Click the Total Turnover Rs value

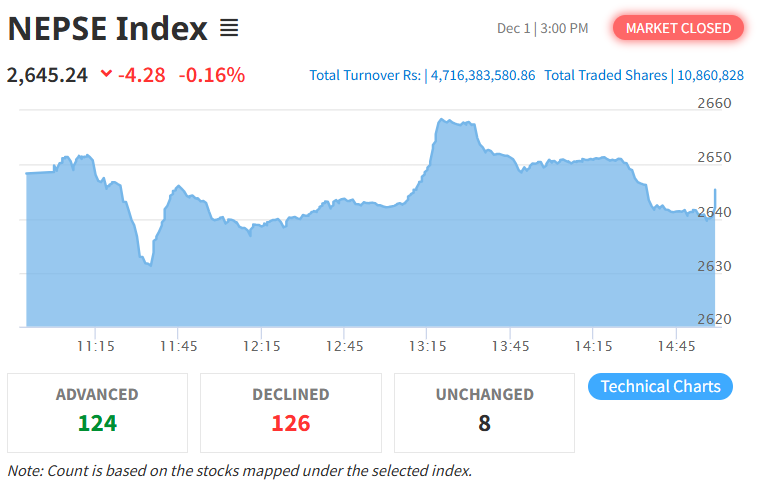pyautogui.click(x=483, y=75)
